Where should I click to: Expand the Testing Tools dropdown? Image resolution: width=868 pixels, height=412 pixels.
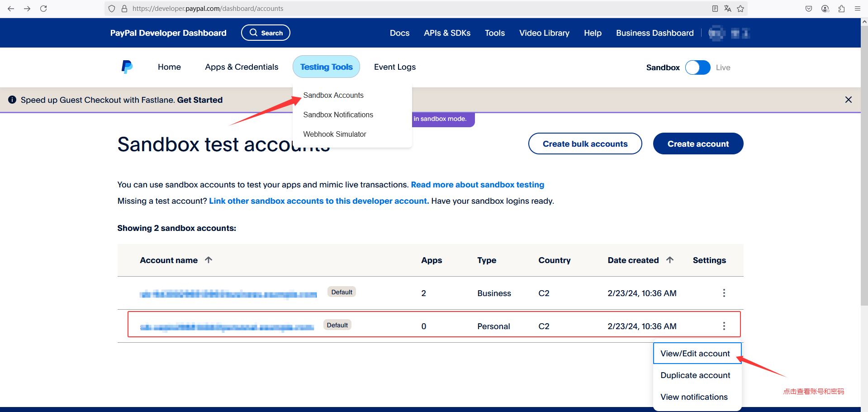click(x=326, y=67)
